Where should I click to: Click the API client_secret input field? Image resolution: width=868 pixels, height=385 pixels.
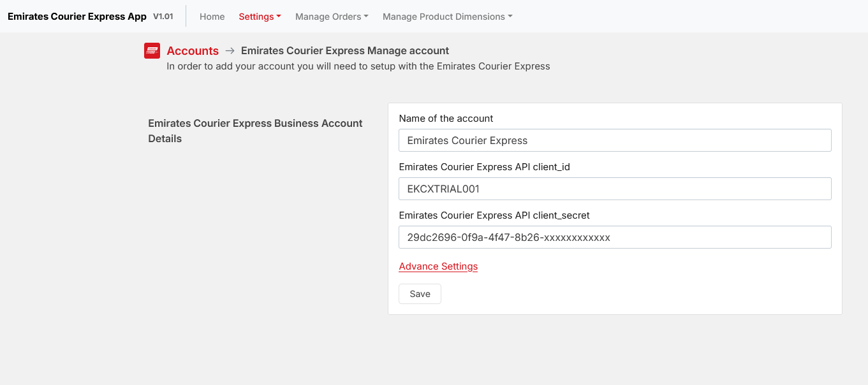615,237
